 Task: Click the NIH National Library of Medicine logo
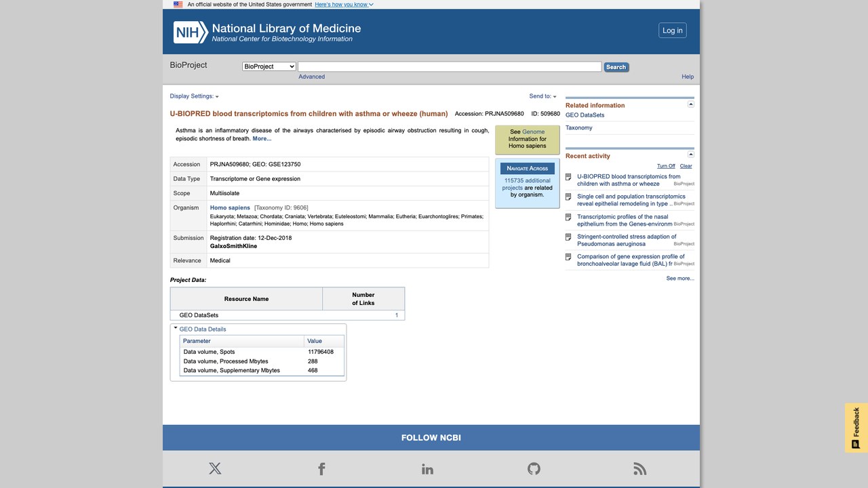tap(267, 32)
